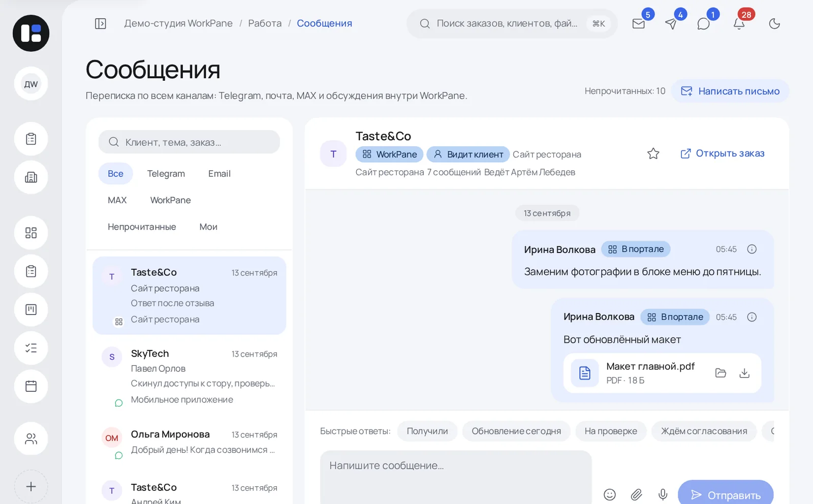Open folder for Макет главной.pdf
The height and width of the screenshot is (504, 813).
pyautogui.click(x=721, y=373)
